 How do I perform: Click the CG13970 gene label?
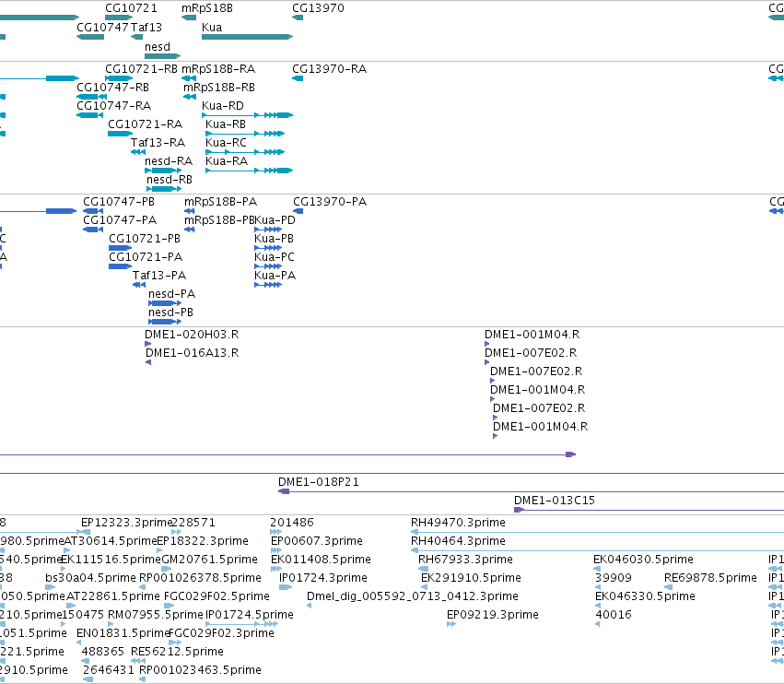[x=318, y=8]
